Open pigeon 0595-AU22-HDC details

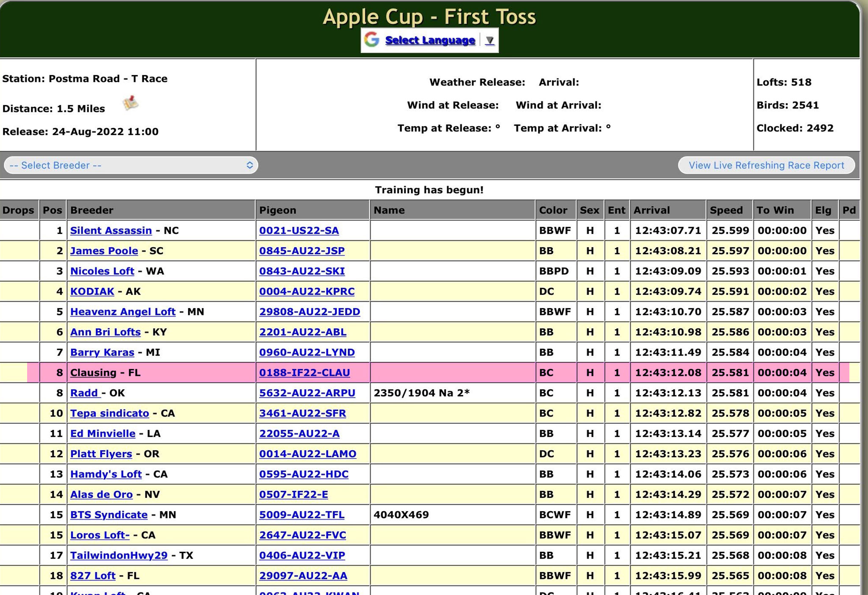pyautogui.click(x=304, y=475)
